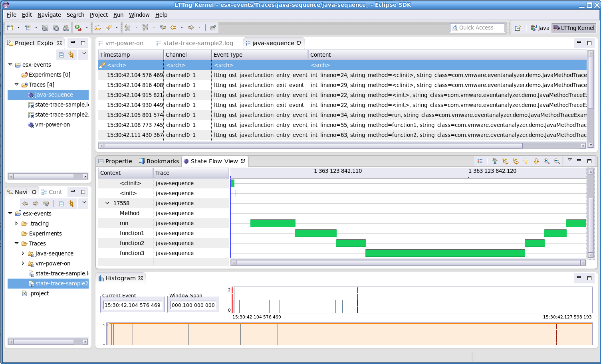Collapse the 17558 context row
The image size is (601, 364).
click(107, 203)
